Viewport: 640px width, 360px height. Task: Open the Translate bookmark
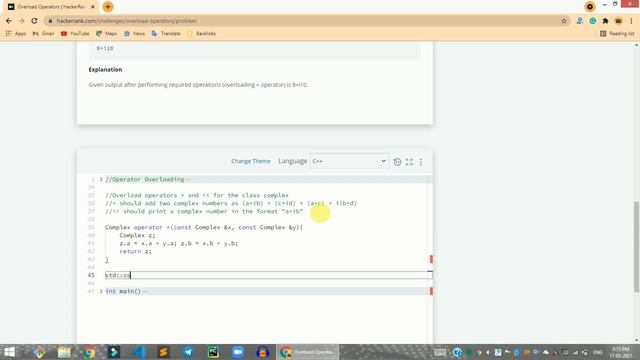pos(166,33)
